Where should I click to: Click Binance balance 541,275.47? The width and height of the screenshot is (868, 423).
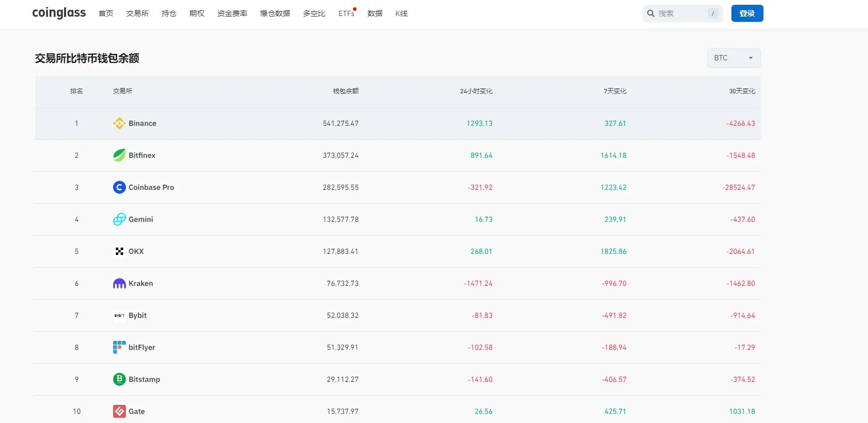click(341, 123)
